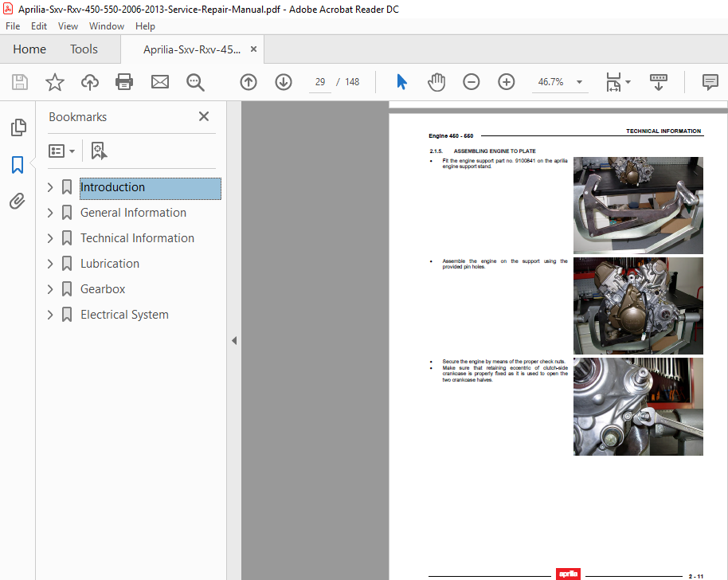Click the engine on support photo

coord(638,306)
